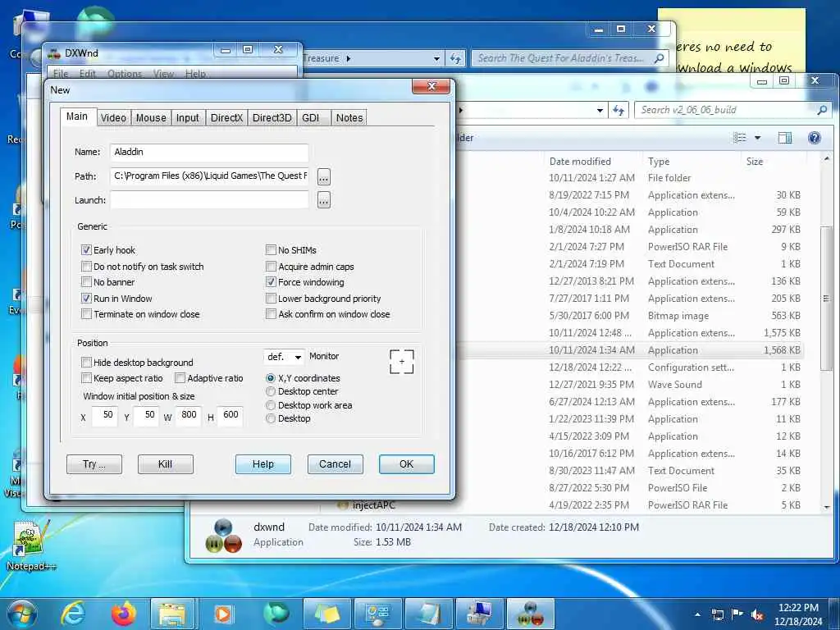Launch Internet Explorer from the taskbar
Screen dimensions: 840x630
pyautogui.click(x=73, y=614)
